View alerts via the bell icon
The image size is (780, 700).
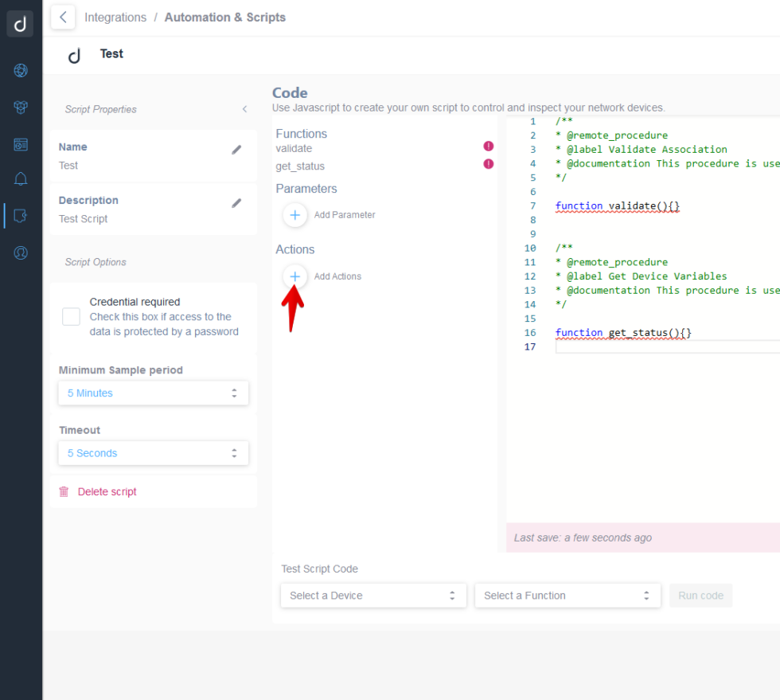(20, 178)
